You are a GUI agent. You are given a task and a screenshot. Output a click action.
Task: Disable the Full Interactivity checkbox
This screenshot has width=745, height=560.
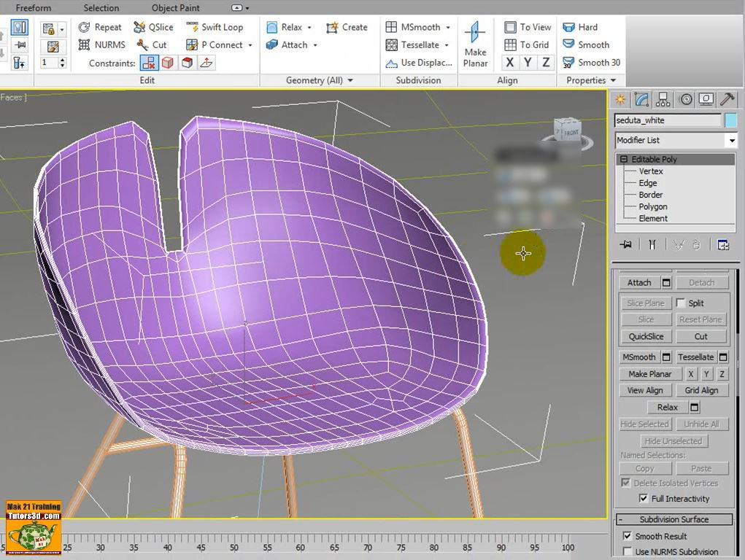click(x=644, y=498)
